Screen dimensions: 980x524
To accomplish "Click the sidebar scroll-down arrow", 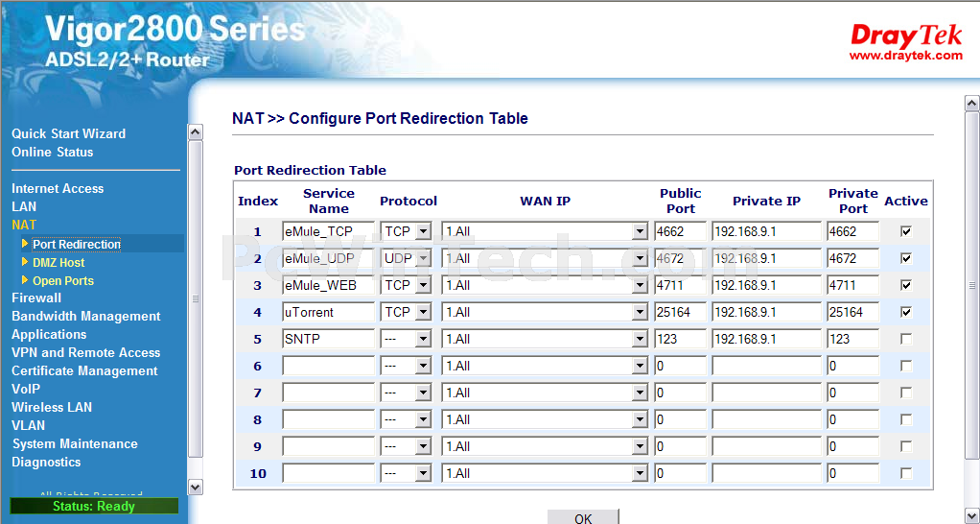I will click(x=195, y=487).
